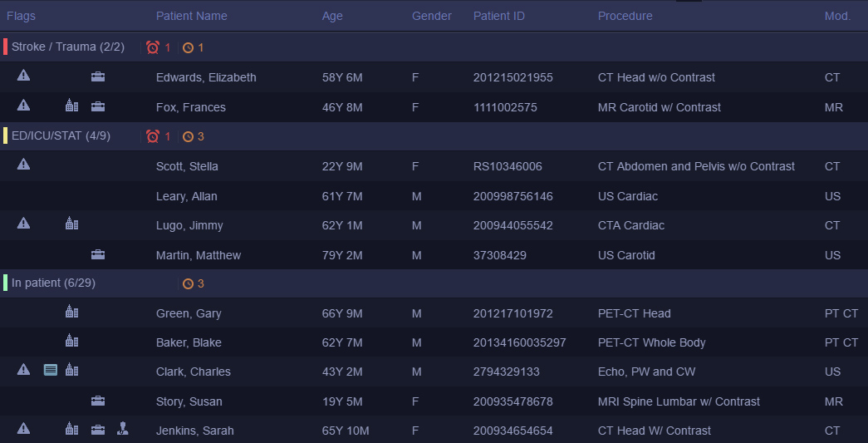Screen dimensions: 868x443
Task: Click procedure US Cardiac
Action: tap(628, 197)
